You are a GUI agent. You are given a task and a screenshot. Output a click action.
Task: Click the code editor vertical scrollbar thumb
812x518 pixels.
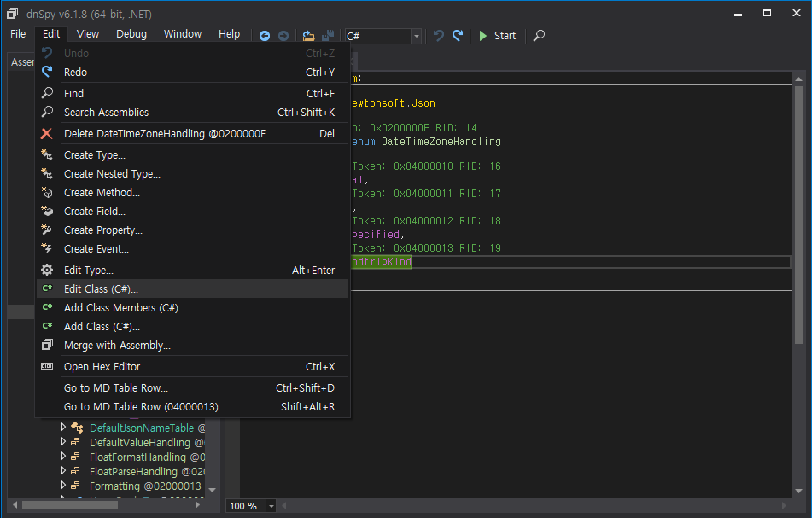(798, 215)
